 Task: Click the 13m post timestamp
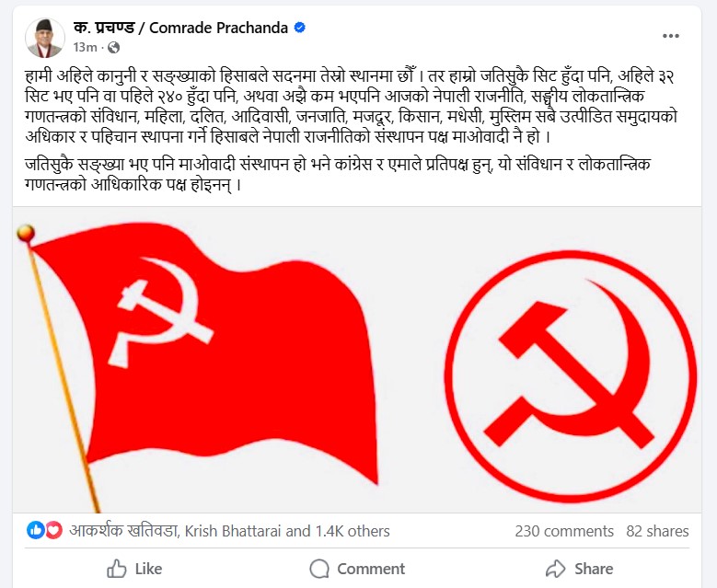pyautogui.click(x=85, y=48)
